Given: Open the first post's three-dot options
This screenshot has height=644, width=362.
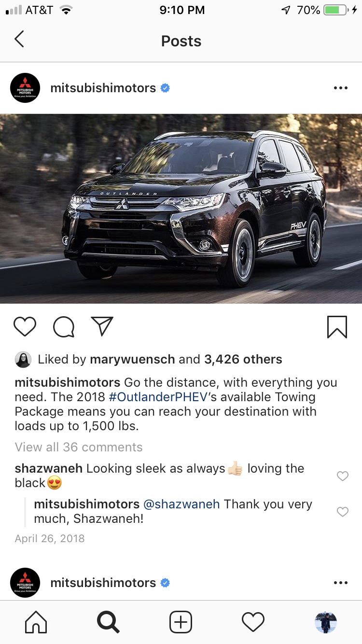Looking at the screenshot, I should (340, 88).
